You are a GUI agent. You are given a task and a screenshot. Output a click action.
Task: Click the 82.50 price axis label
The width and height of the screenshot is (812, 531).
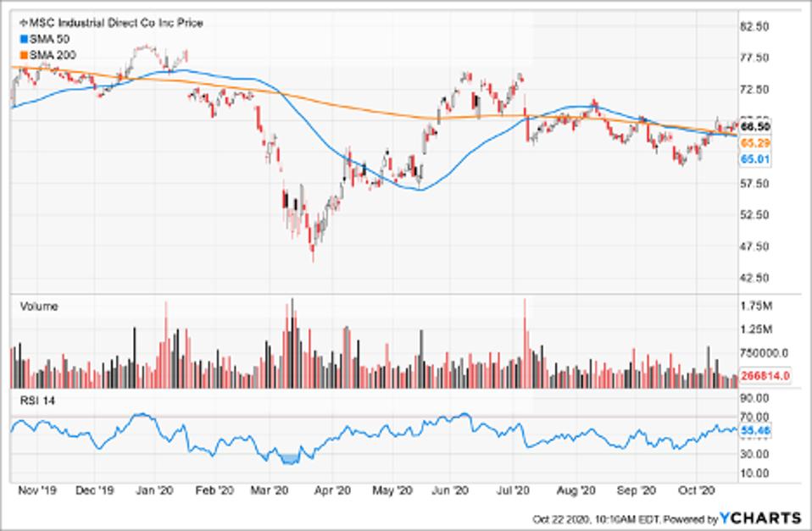click(755, 26)
